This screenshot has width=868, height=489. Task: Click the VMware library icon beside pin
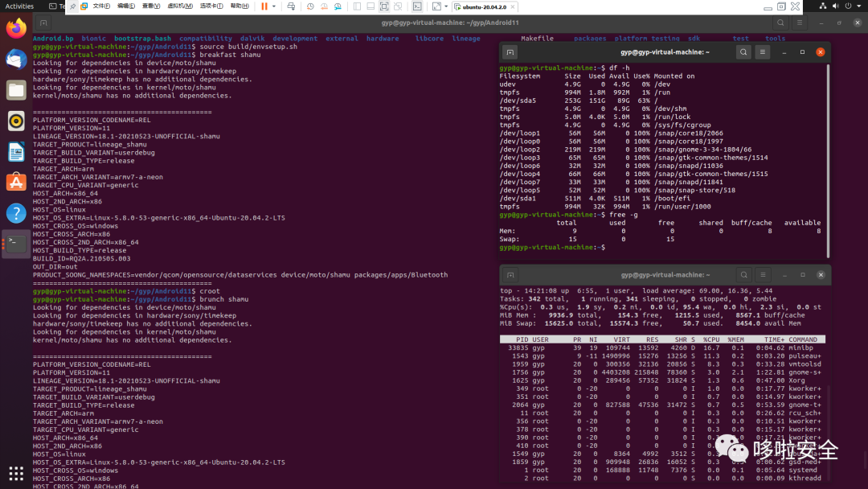[x=84, y=6]
